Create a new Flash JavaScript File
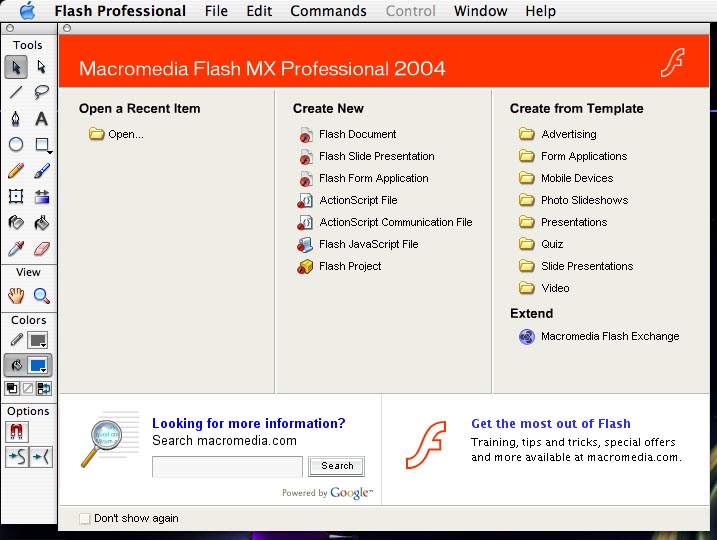This screenshot has height=540, width=717. click(x=358, y=244)
